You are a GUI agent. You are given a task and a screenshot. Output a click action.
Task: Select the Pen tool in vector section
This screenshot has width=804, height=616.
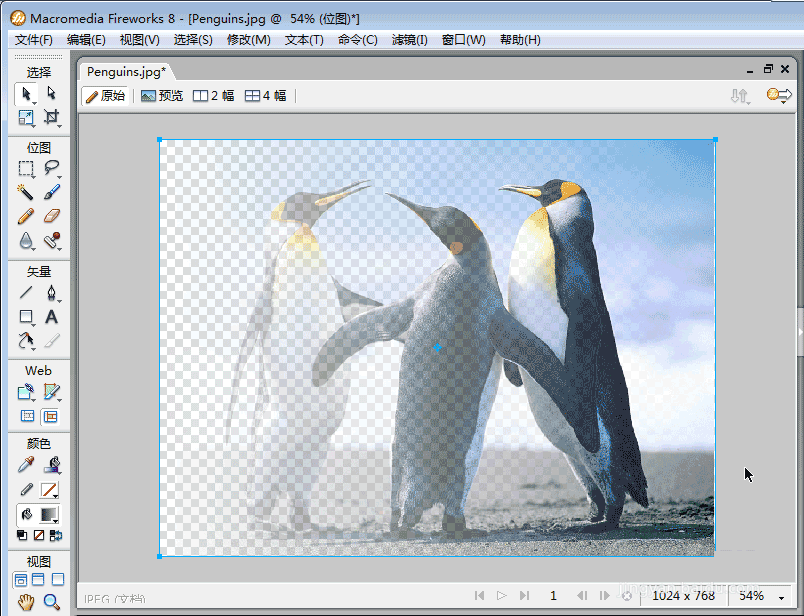tap(52, 293)
